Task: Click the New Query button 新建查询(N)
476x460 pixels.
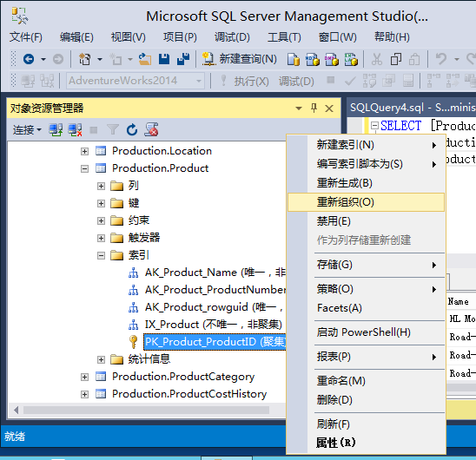Action: click(240, 59)
